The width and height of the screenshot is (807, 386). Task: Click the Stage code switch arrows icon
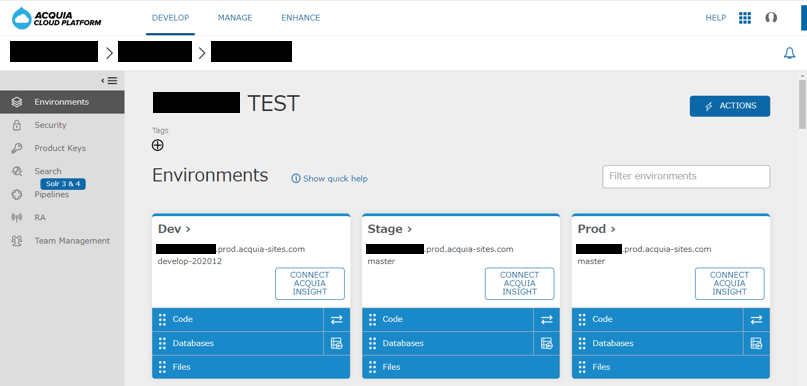click(547, 320)
